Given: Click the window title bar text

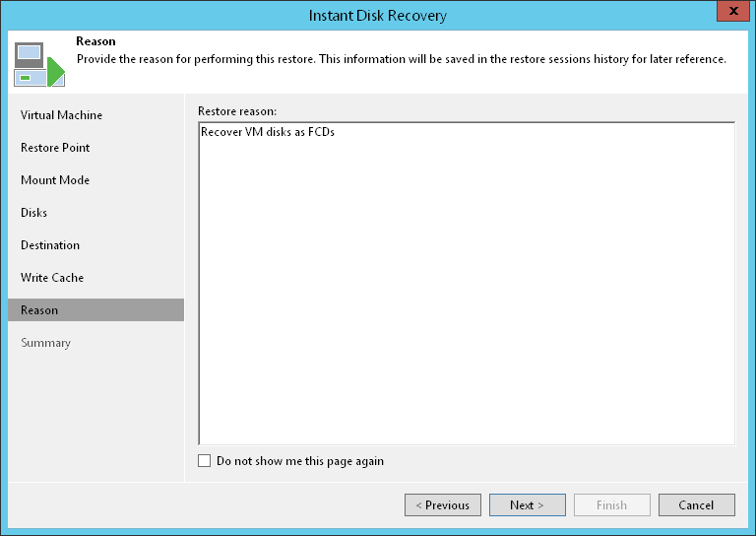Looking at the screenshot, I should pyautogui.click(x=378, y=15).
